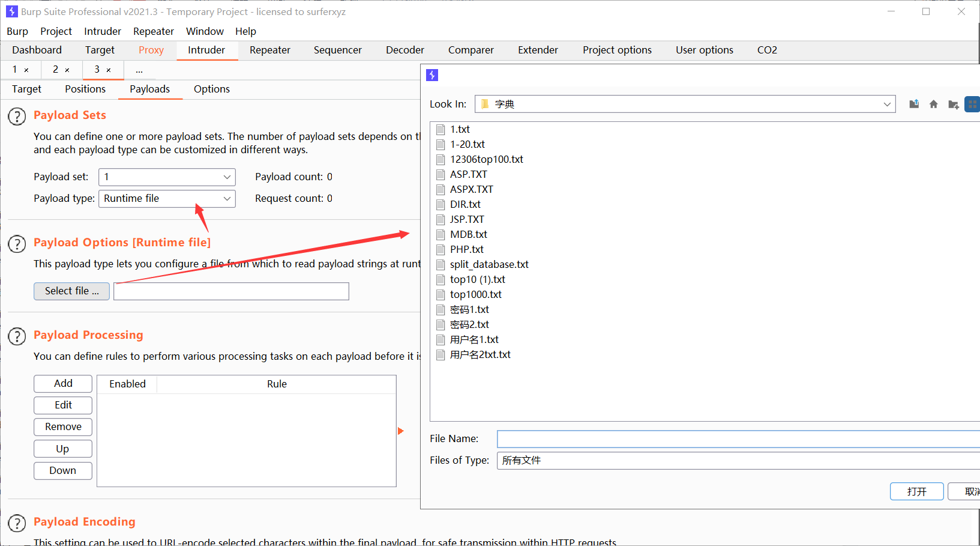Switch to the Comparer tab
The image size is (980, 546).
(x=471, y=50)
